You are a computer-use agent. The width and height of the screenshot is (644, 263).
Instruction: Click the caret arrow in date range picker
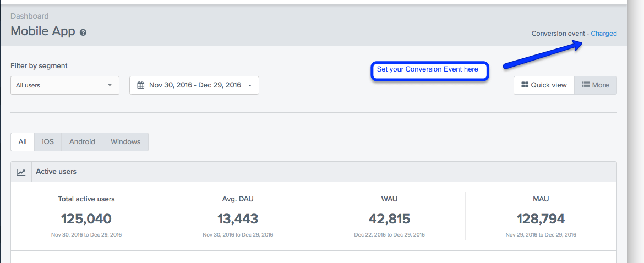(x=250, y=85)
